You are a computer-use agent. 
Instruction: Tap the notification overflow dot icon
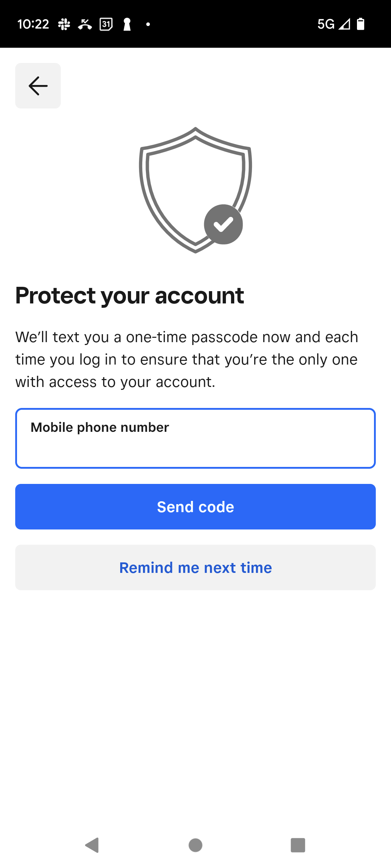coord(148,24)
